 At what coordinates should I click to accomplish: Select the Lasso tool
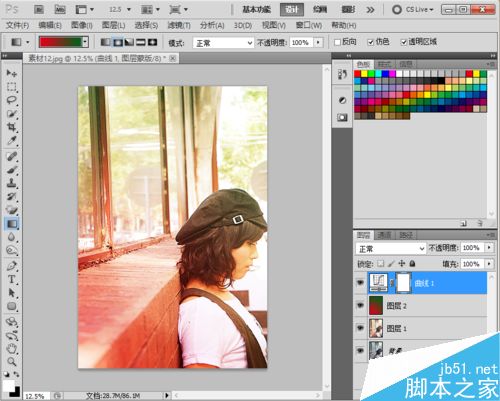(x=12, y=100)
